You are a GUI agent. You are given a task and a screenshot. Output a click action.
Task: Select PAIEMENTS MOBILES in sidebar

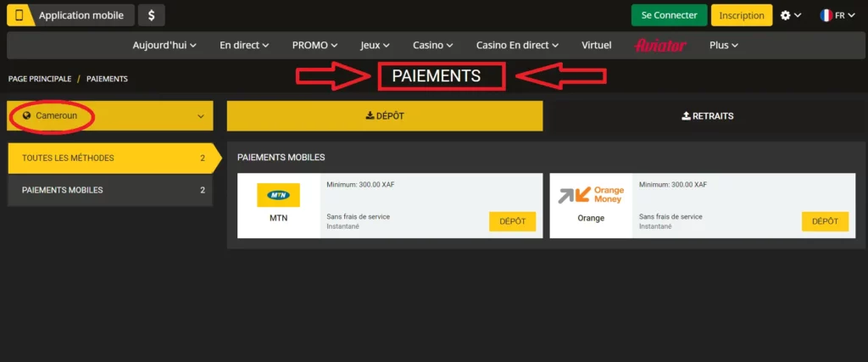point(110,191)
